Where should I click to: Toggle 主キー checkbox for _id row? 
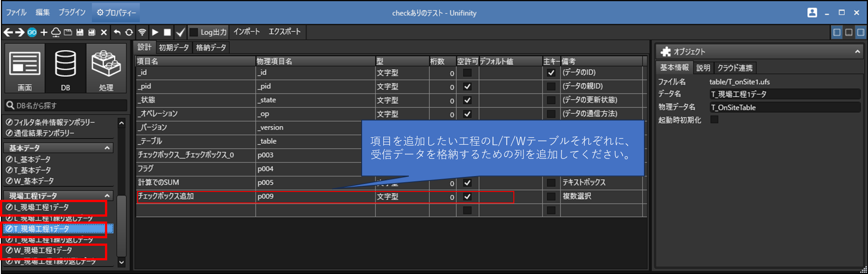[x=551, y=73]
